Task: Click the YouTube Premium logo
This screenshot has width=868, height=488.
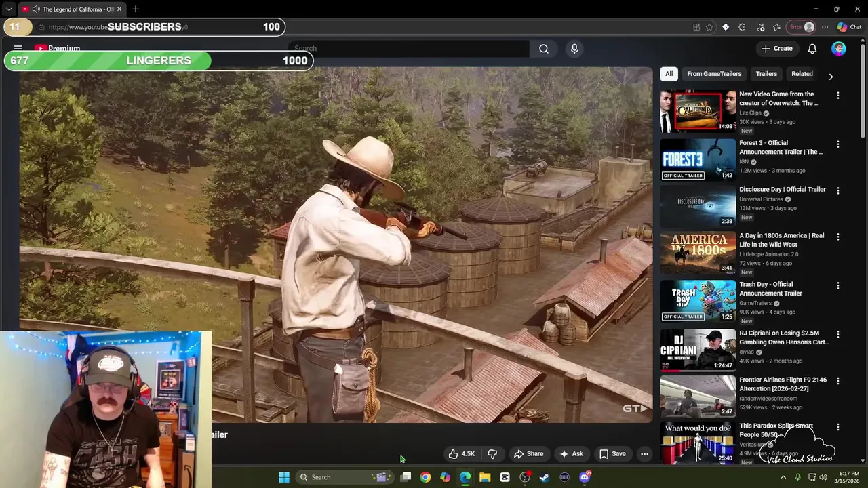Action: click(58, 49)
